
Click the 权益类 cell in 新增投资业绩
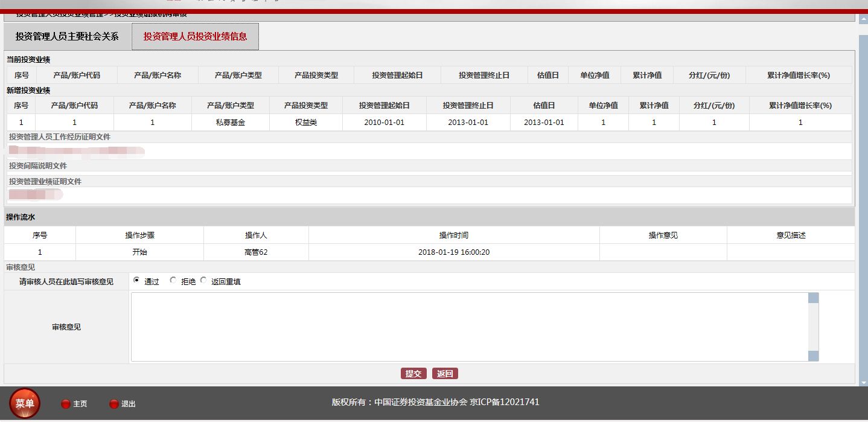coord(305,123)
